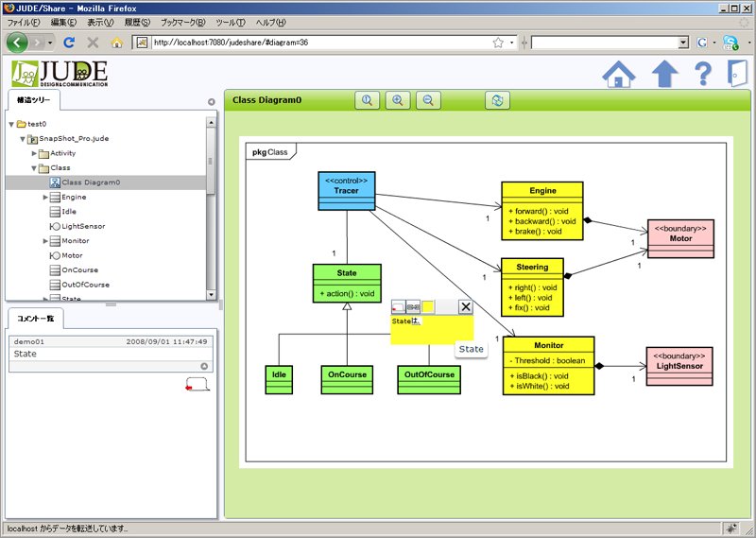Open the ツール(T) menu
Image resolution: width=756 pixels, height=538 pixels.
click(231, 22)
